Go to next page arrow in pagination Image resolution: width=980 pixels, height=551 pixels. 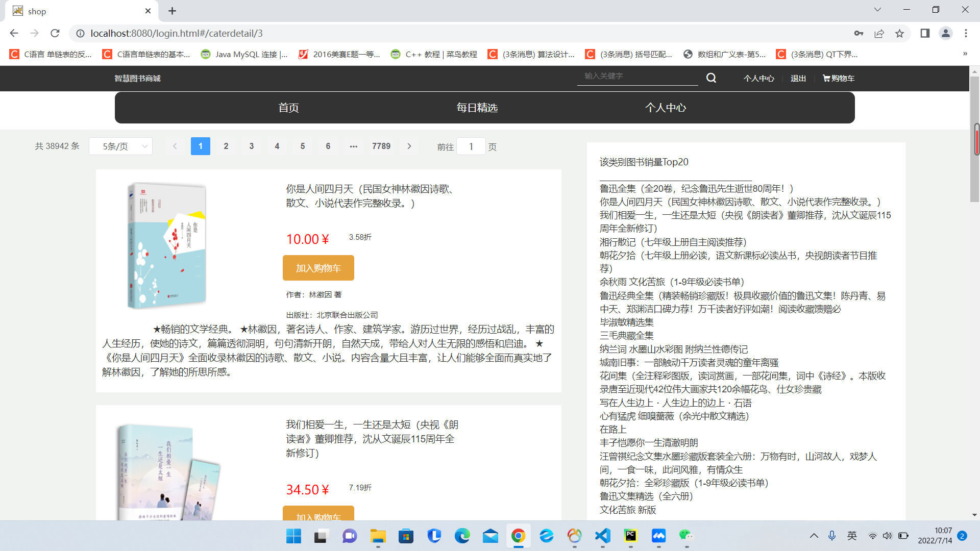click(x=409, y=146)
